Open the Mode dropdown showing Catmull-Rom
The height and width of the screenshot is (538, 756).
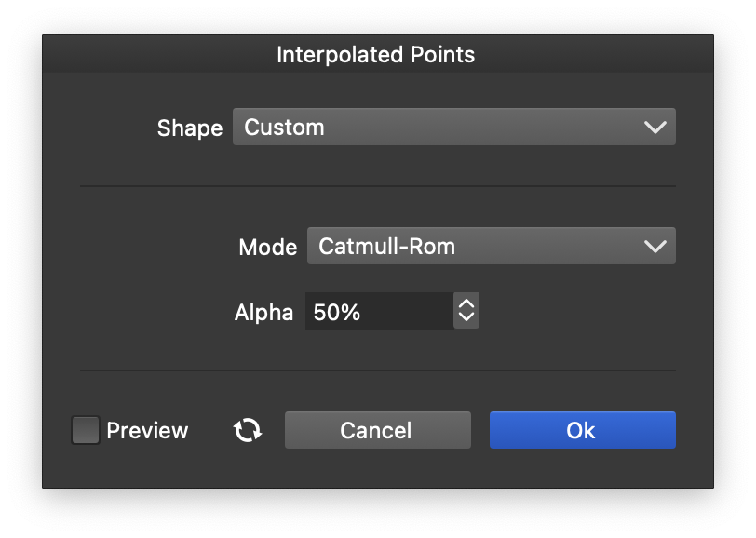pyautogui.click(x=491, y=247)
